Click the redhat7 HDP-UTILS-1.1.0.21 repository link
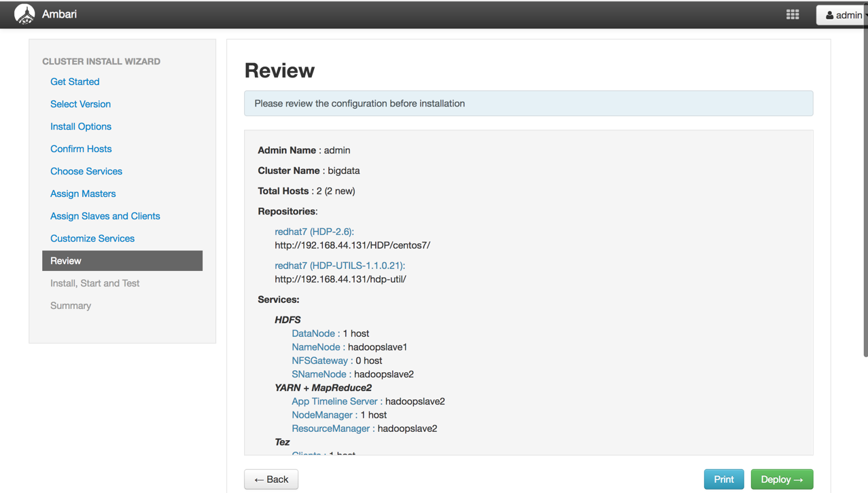 click(340, 266)
